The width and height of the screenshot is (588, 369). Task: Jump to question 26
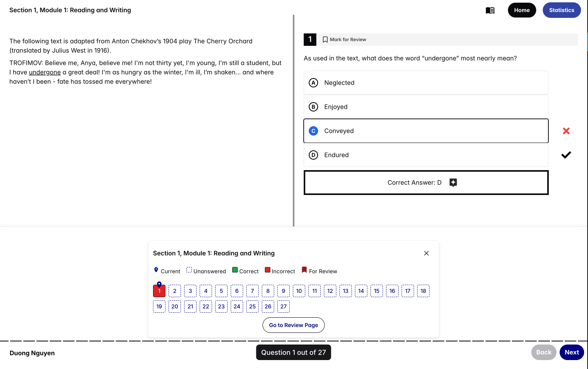point(268,306)
